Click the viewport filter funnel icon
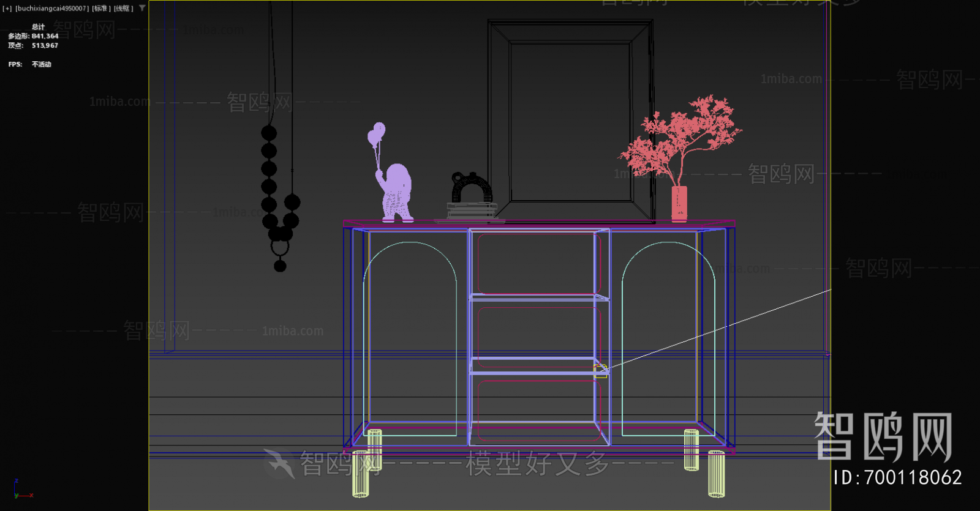Screen dimensions: 980x511 point(142,9)
